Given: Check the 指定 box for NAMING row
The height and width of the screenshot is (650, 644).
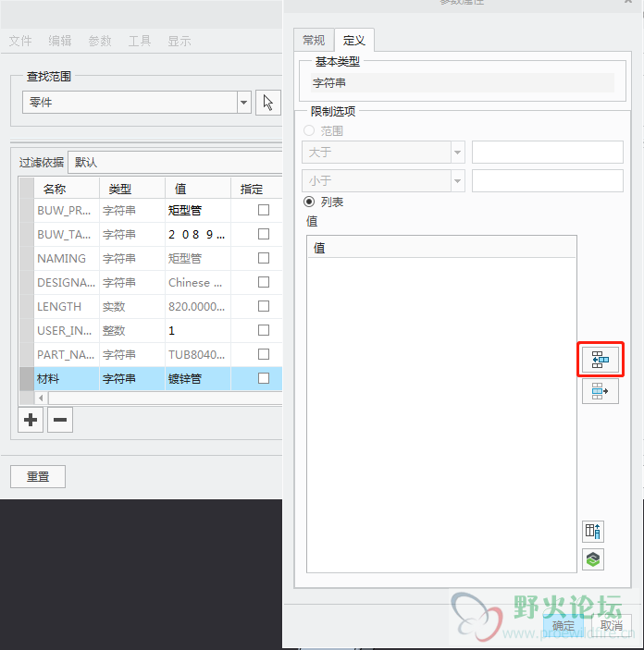Looking at the screenshot, I should click(x=264, y=258).
